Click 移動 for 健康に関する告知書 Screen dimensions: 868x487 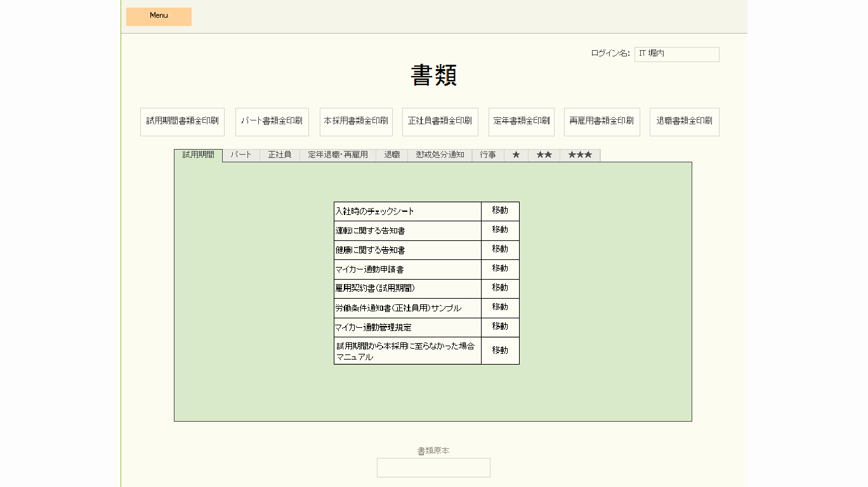click(x=500, y=250)
